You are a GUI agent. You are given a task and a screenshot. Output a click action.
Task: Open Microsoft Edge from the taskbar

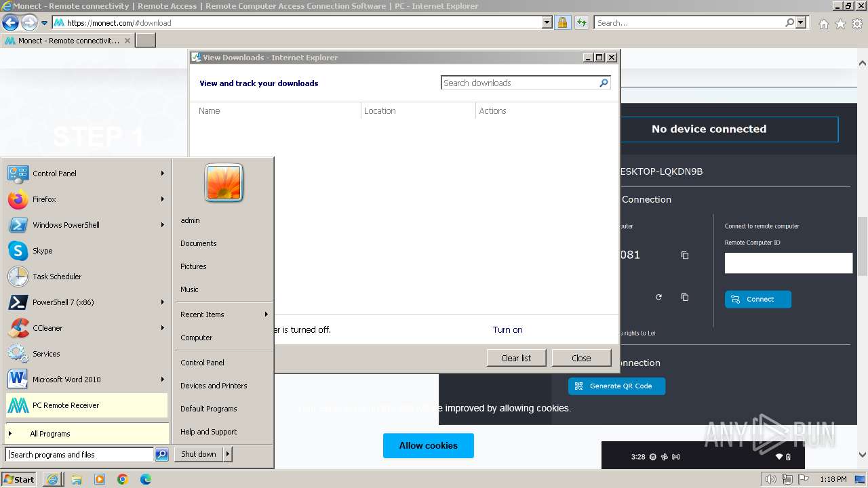pos(146,479)
